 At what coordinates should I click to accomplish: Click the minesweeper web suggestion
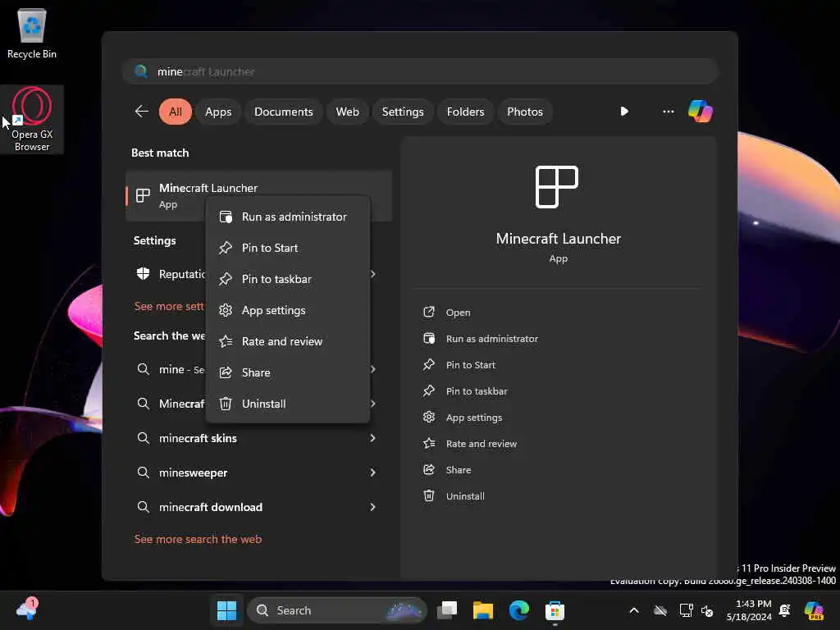258,472
